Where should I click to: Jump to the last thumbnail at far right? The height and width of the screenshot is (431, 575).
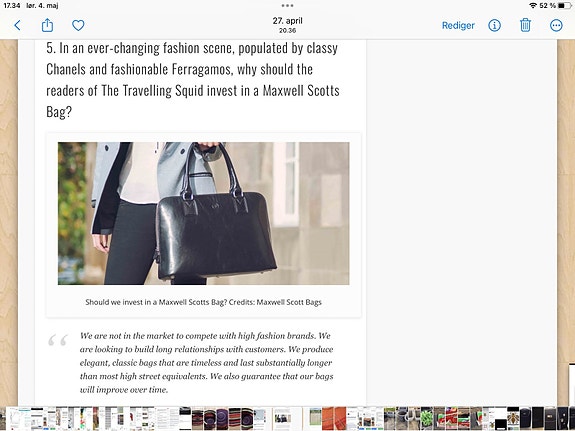click(x=572, y=418)
